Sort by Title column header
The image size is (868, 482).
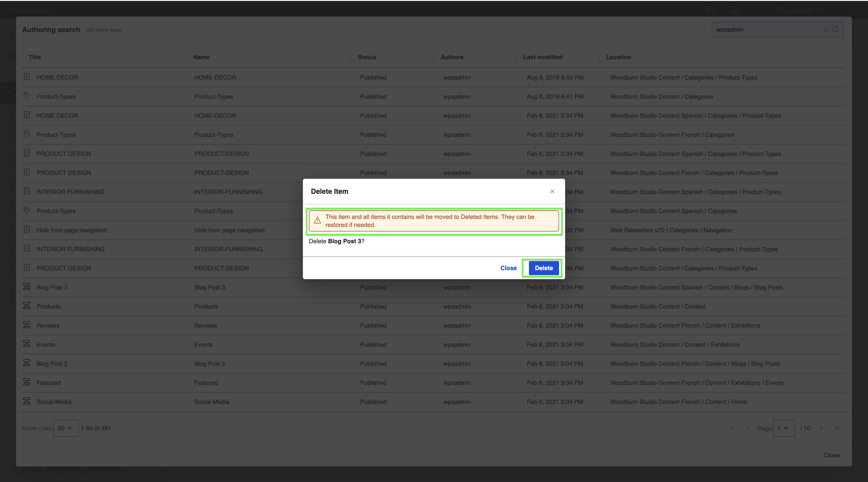tap(35, 57)
